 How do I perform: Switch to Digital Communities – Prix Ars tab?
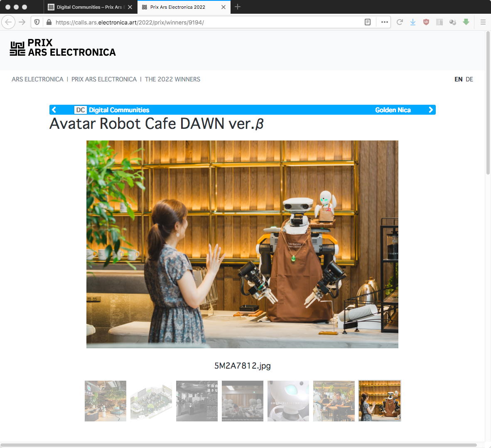point(91,7)
